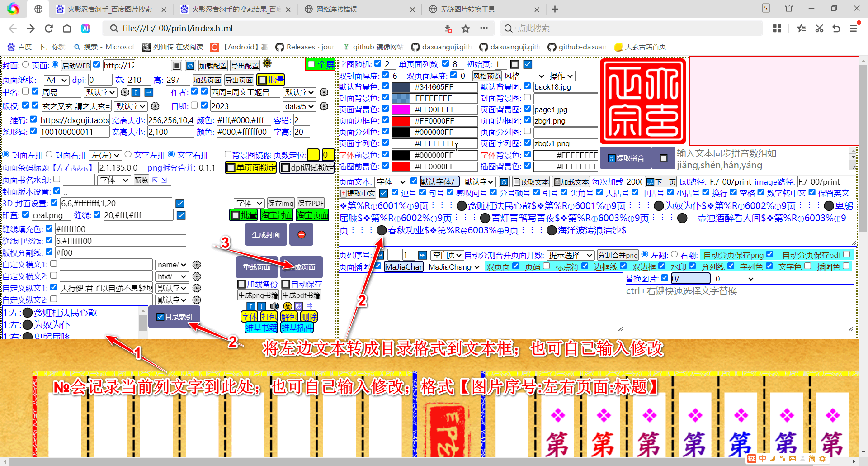Switch to the 无缝图片转换工具 browser tab
The width and height of the screenshot is (868, 466).
[x=479, y=9]
